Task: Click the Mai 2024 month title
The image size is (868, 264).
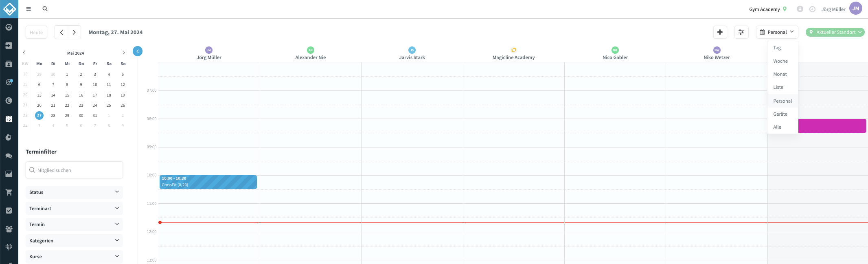Action: click(75, 53)
